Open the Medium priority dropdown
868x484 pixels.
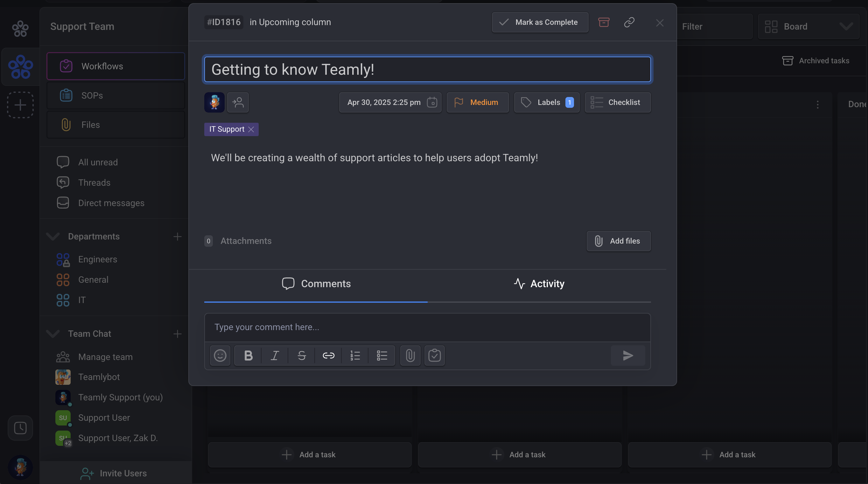tap(478, 102)
